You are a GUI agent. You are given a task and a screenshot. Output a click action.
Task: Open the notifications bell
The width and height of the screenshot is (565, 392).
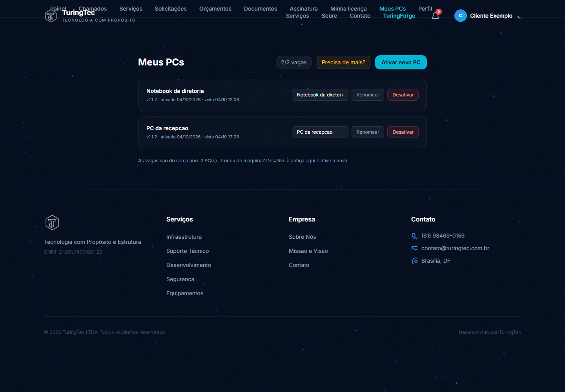pos(435,16)
